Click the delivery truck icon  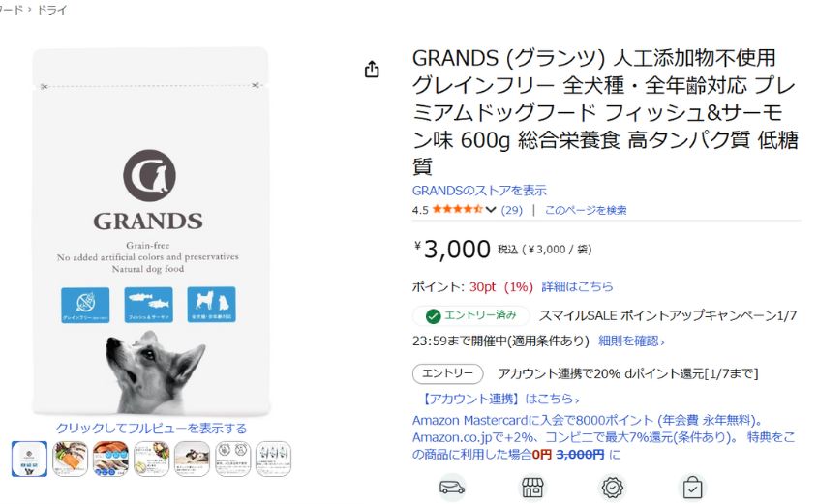tap(451, 487)
